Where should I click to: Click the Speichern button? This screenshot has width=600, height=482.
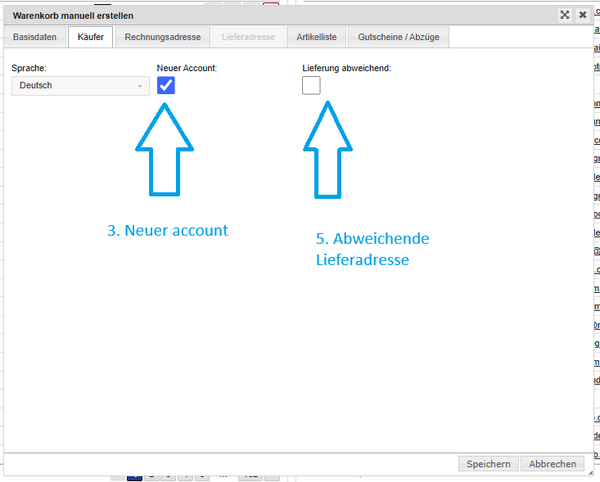(x=488, y=464)
